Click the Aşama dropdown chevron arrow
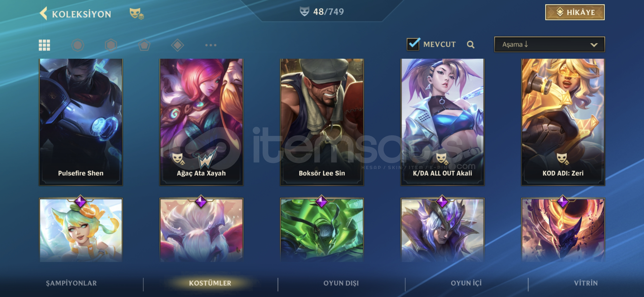 594,45
